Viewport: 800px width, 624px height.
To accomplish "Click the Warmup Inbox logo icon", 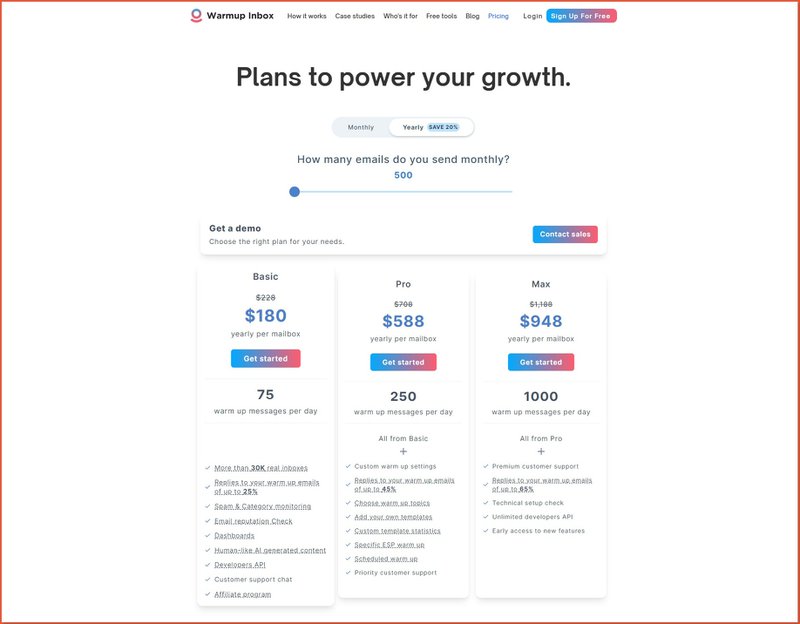I will (x=196, y=16).
